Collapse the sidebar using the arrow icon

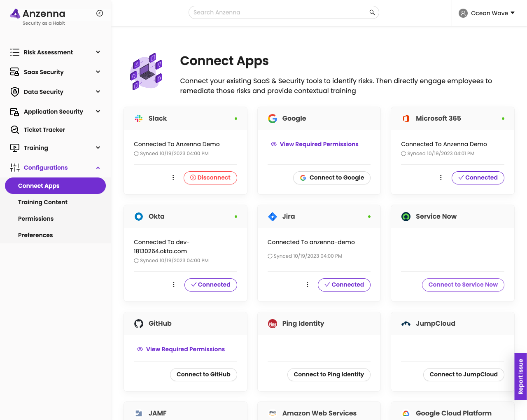pyautogui.click(x=100, y=13)
